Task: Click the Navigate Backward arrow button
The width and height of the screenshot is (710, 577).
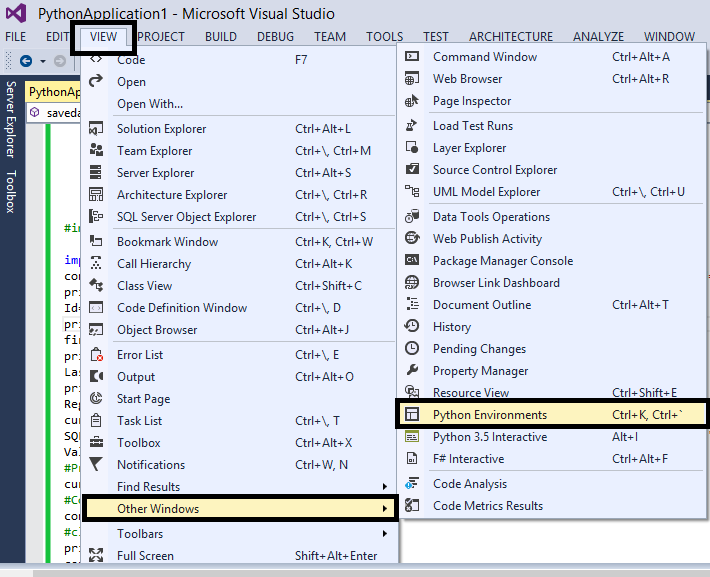Action: point(26,61)
